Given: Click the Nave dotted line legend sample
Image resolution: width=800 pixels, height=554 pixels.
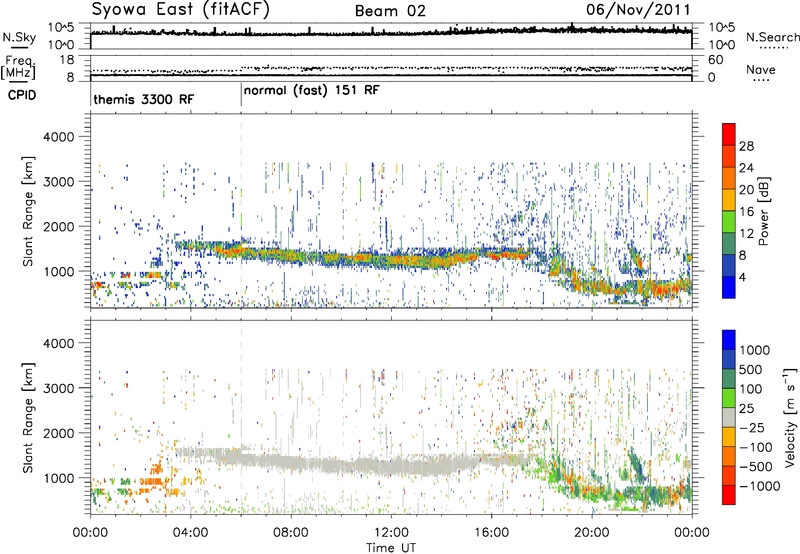Looking at the screenshot, I should (761, 81).
